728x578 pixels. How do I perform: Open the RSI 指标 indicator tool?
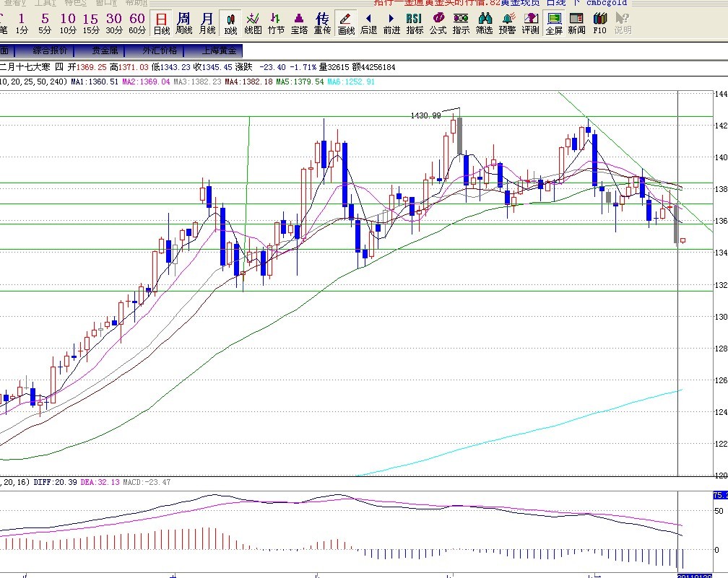click(415, 23)
